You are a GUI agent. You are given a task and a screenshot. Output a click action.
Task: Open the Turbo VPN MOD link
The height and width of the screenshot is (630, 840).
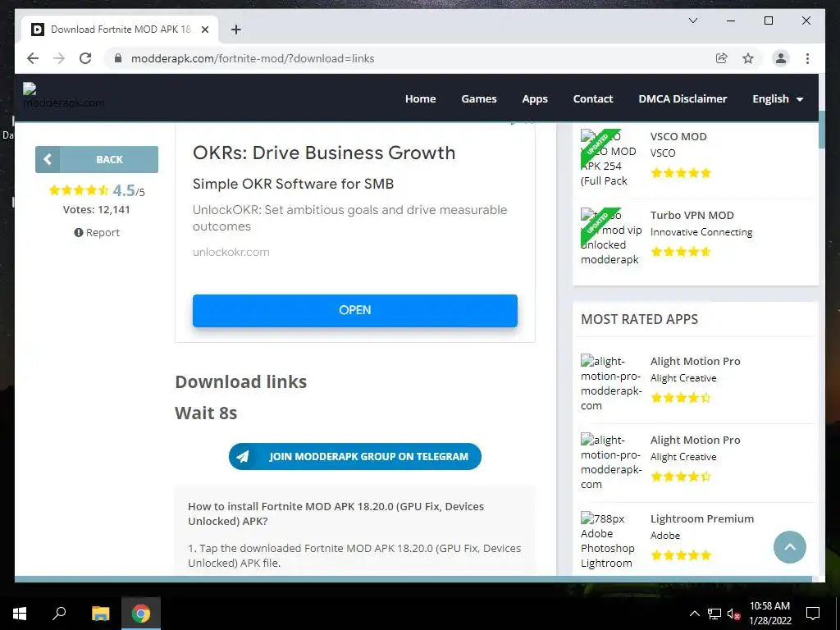click(x=692, y=216)
